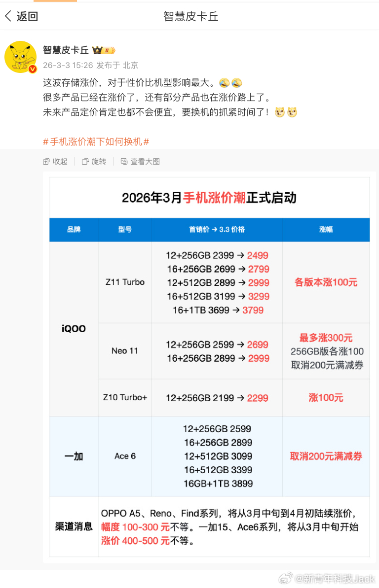Open the 智慧皮卡丘 username link
The width and height of the screenshot is (379, 588).
click(x=66, y=50)
